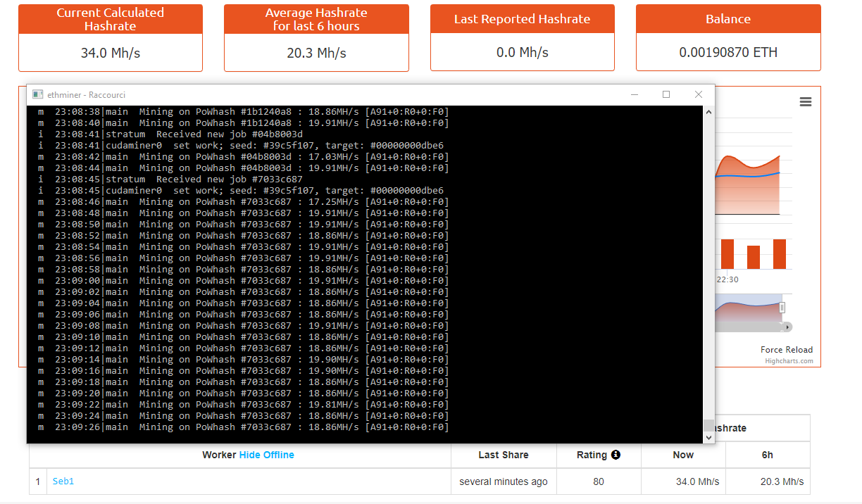862x504 pixels.
Task: Click the ethminer console scrollbar thumb
Action: [709, 426]
